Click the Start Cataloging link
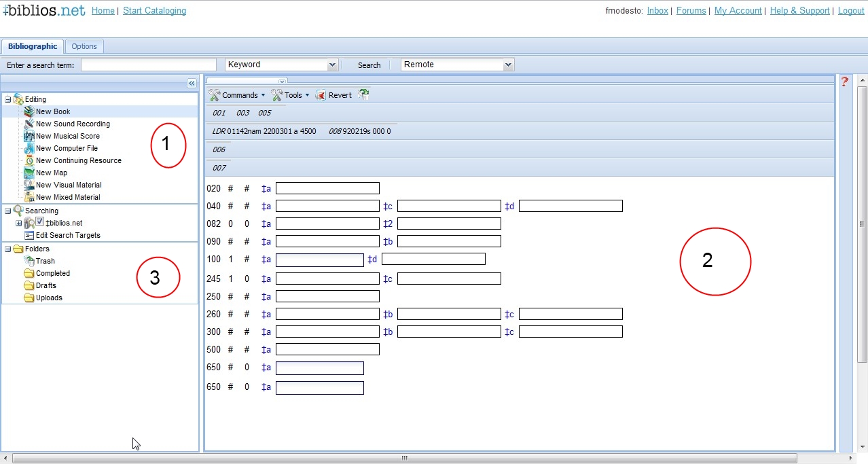868x464 pixels. tap(154, 11)
